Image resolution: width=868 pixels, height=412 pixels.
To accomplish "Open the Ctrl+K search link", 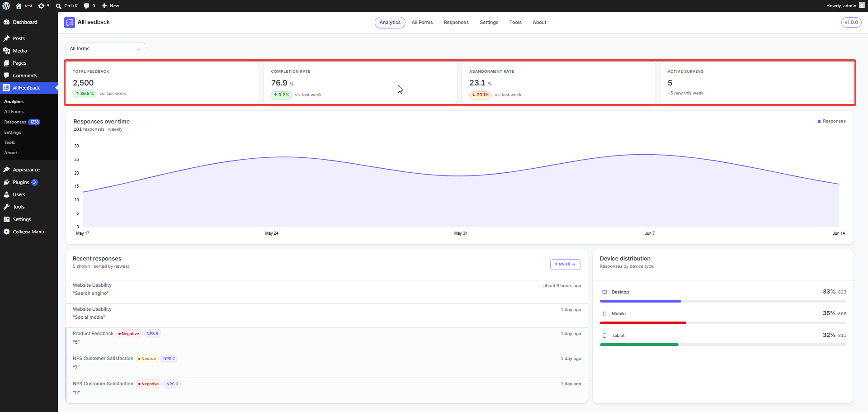I will point(67,6).
